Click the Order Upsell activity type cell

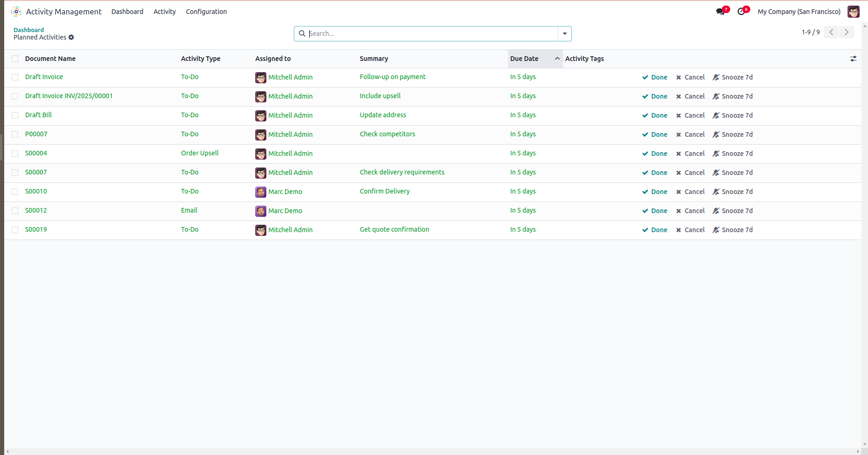[200, 153]
